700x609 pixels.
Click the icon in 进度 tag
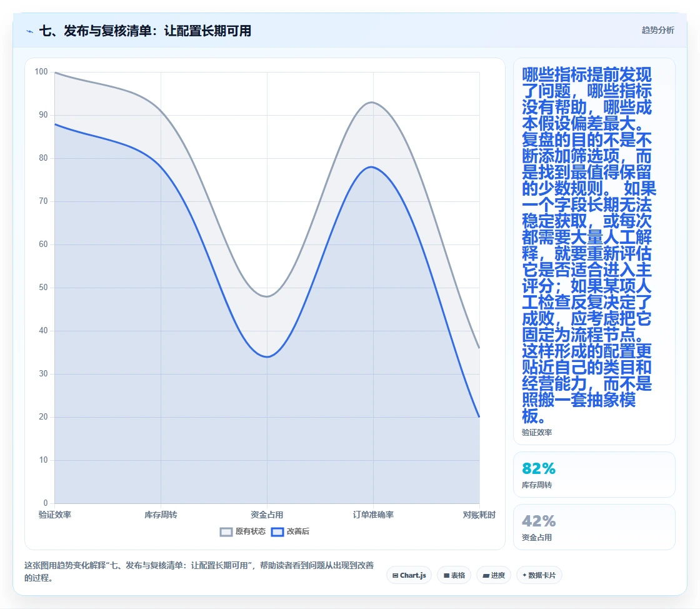point(486,575)
